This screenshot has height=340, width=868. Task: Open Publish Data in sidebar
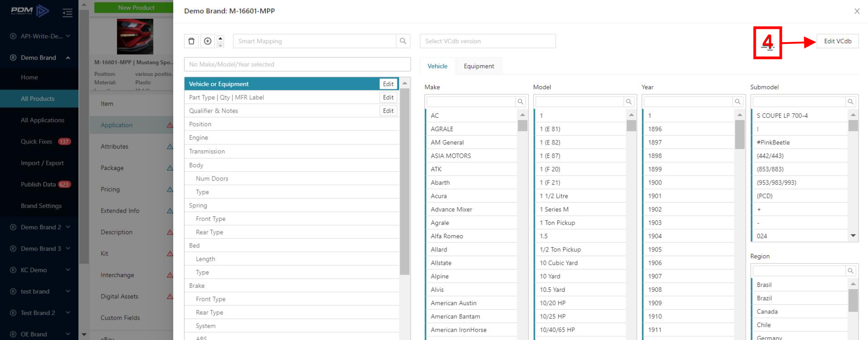tap(39, 184)
